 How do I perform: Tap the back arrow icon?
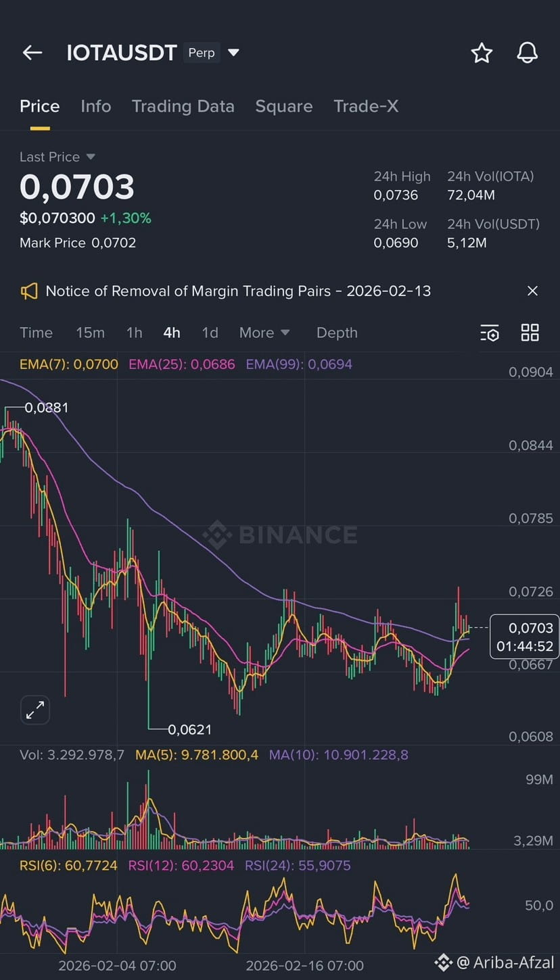click(32, 53)
